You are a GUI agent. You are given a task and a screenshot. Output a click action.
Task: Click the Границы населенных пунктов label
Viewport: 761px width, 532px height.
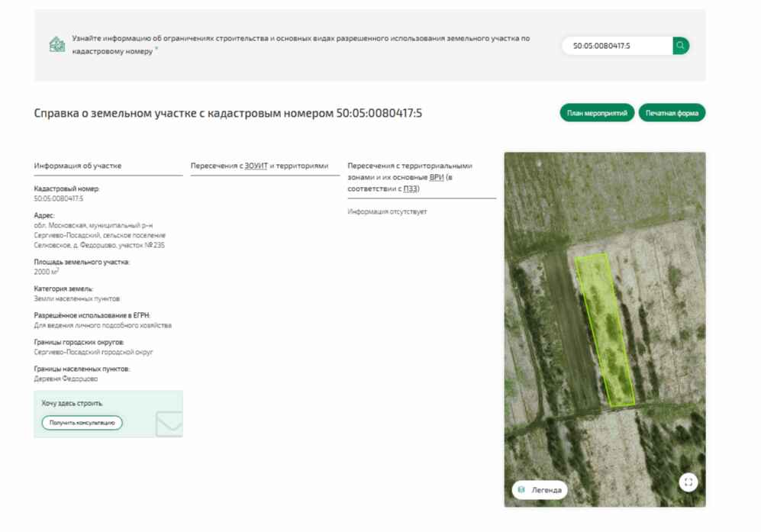tap(82, 369)
